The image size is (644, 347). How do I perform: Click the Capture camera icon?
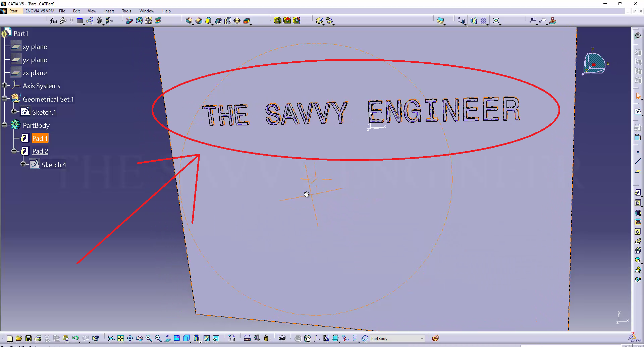click(x=282, y=338)
